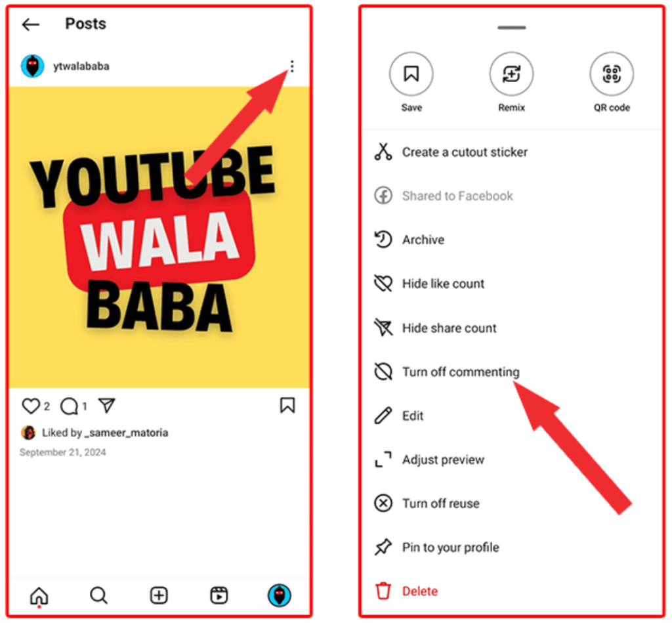Open the three-dot options menu on post
The height and width of the screenshot is (623, 672).
tap(292, 66)
